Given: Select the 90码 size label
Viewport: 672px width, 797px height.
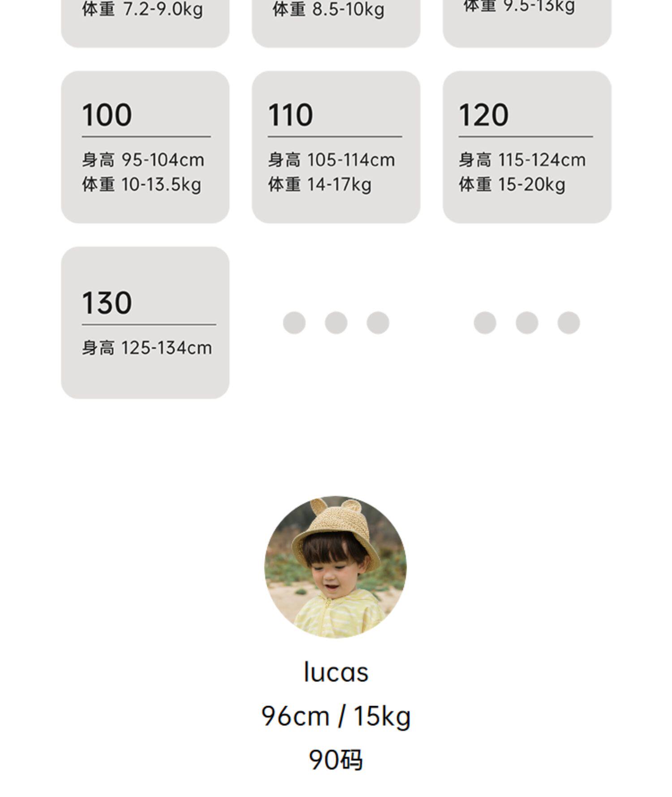Looking at the screenshot, I should pyautogui.click(x=336, y=759).
